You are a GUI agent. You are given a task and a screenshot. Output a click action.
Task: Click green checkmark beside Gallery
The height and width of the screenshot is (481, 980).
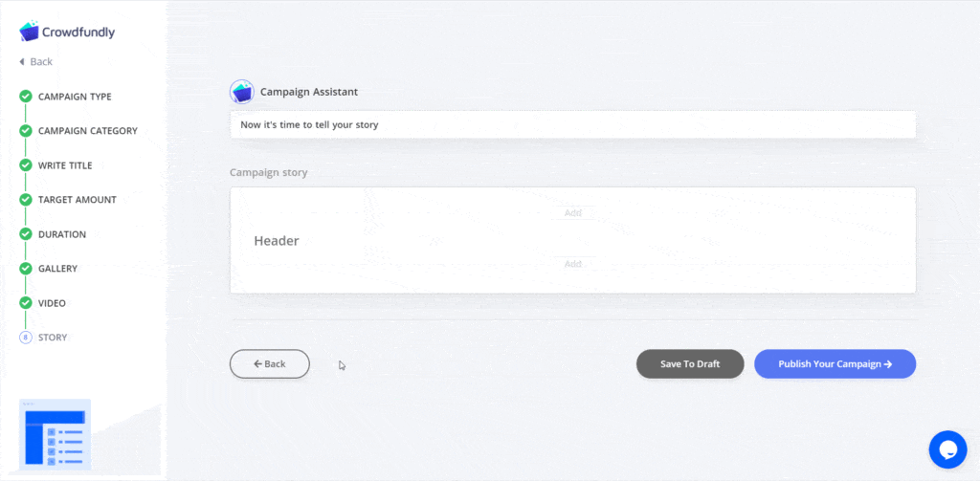coord(26,269)
